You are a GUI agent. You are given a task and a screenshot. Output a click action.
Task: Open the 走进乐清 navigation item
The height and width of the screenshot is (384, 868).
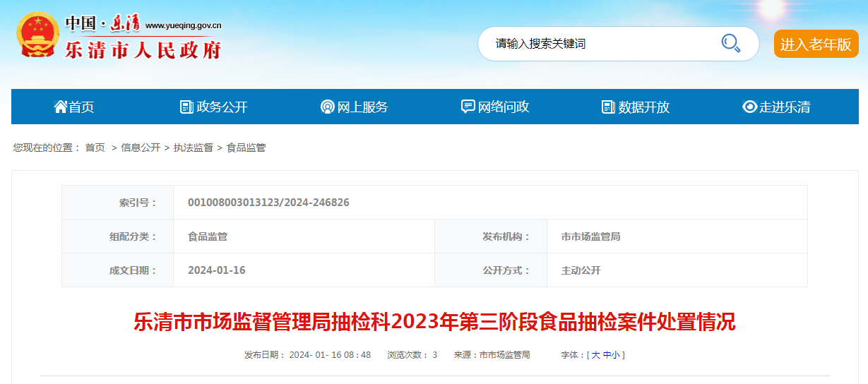(785, 107)
